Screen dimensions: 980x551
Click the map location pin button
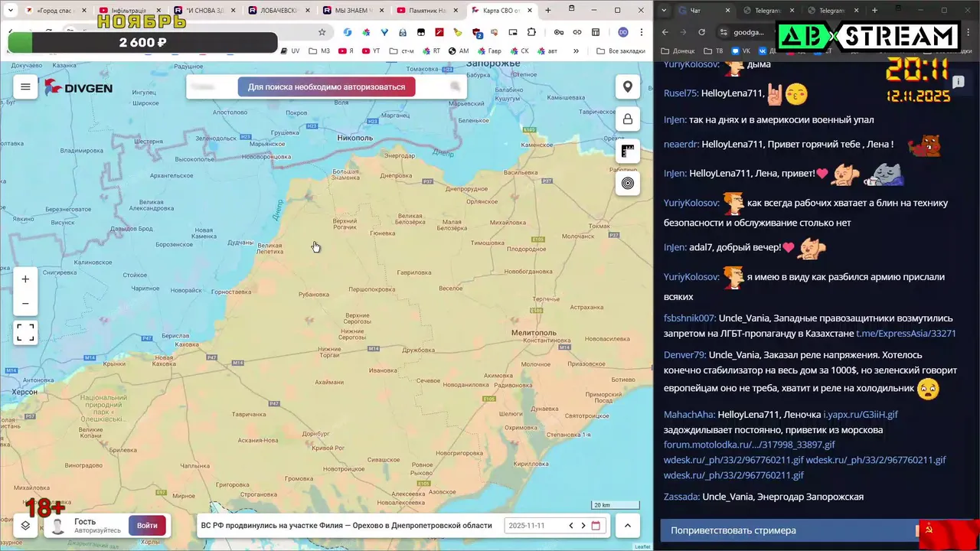click(628, 86)
